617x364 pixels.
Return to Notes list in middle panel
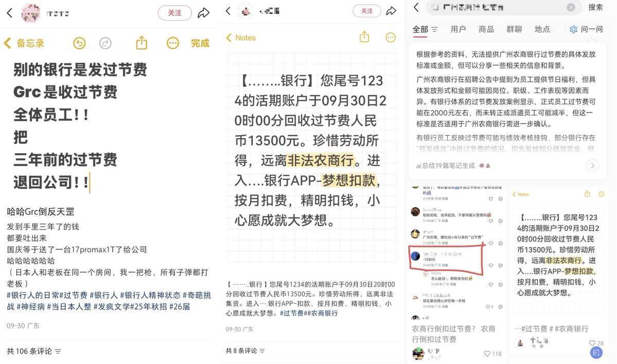tap(241, 38)
